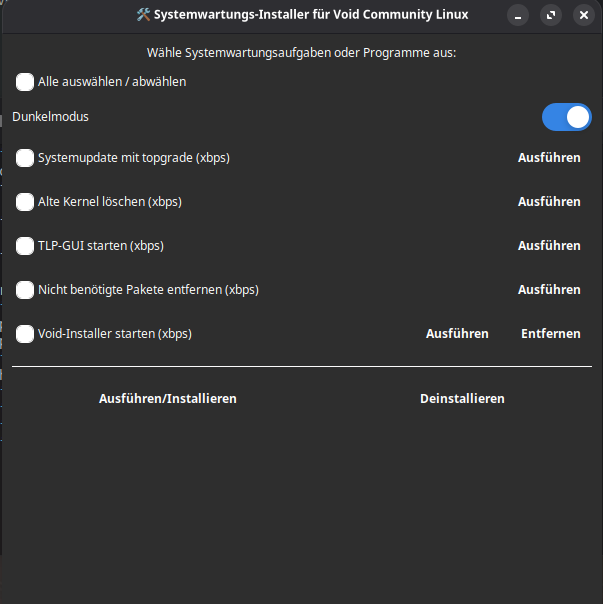The width and height of the screenshot is (603, 604).
Task: Click Ausführen for Nicht benötigte Pakete entfernen
Action: [x=549, y=290]
